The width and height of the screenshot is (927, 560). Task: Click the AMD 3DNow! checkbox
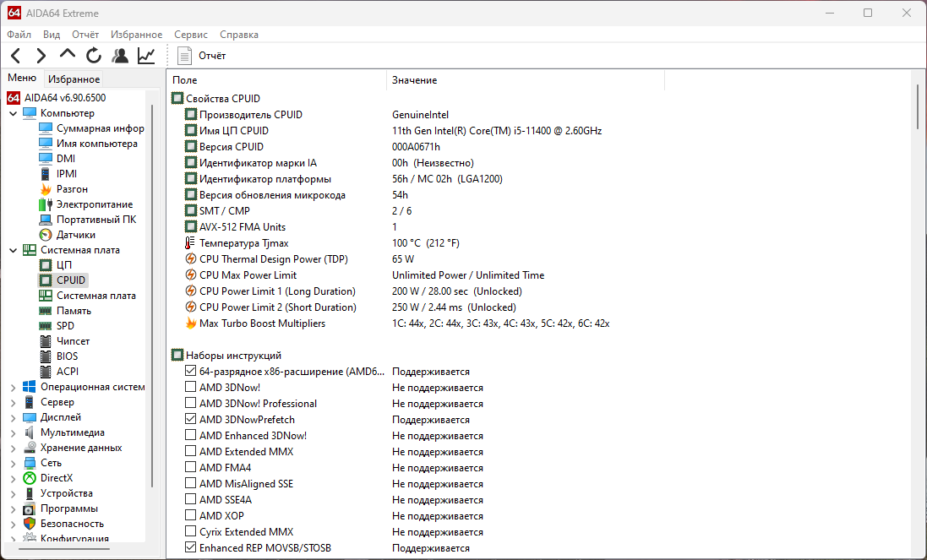pyautogui.click(x=190, y=387)
